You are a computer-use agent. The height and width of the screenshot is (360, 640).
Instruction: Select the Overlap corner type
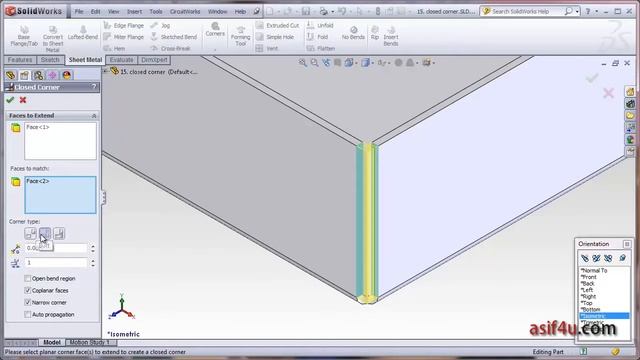pos(45,233)
